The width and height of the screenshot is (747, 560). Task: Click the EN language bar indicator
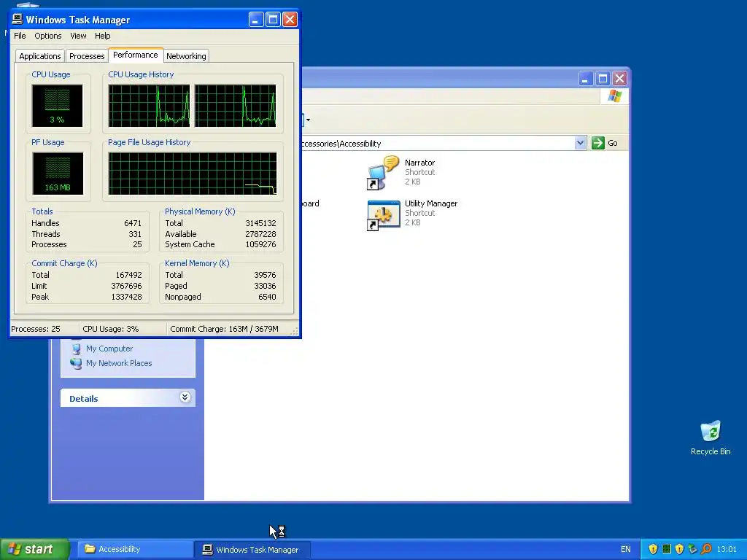625,549
